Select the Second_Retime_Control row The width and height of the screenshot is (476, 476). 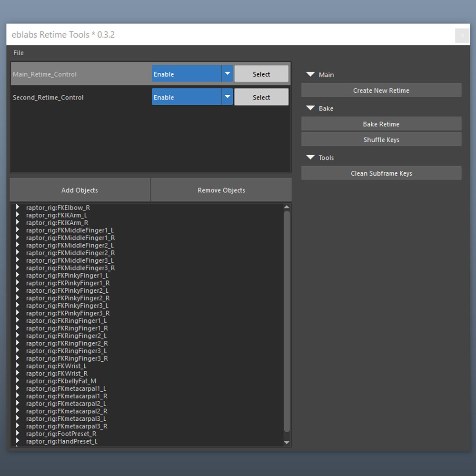coord(150,97)
